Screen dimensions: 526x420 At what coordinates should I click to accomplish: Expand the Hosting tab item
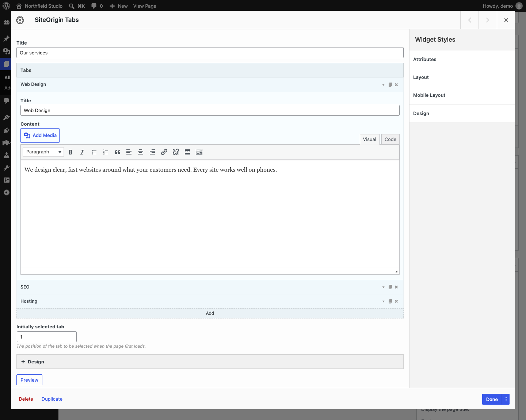[383, 301]
